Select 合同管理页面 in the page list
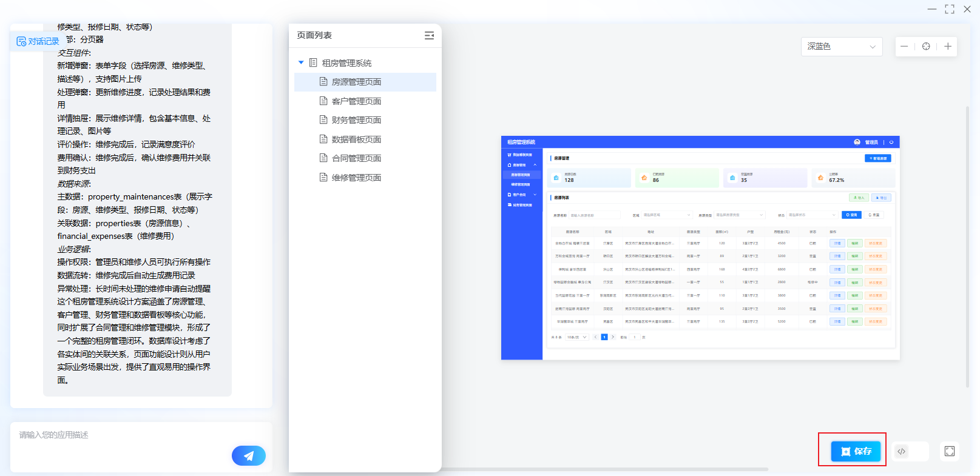Viewport: 980px width, 476px height. (x=356, y=158)
